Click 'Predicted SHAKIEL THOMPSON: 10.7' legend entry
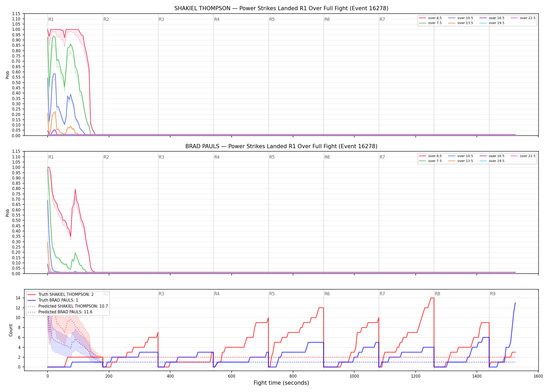 point(68,306)
